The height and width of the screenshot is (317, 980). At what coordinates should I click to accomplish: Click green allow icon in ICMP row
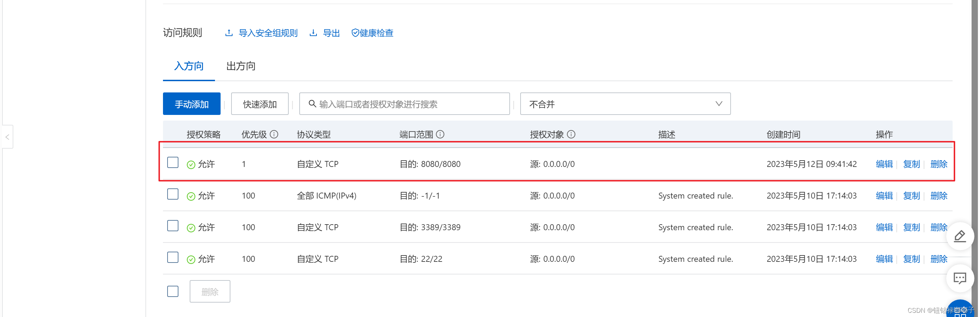coord(191,196)
